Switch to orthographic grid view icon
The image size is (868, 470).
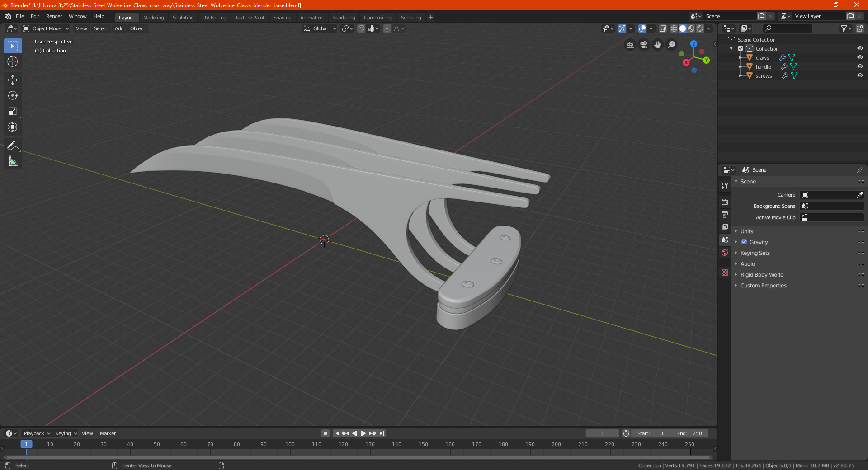(630, 45)
